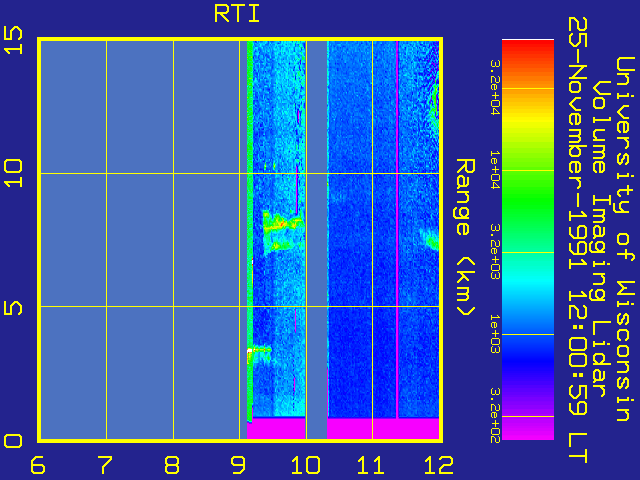
Task: Click the green vertical stripe after 9
Action: pos(250,231)
